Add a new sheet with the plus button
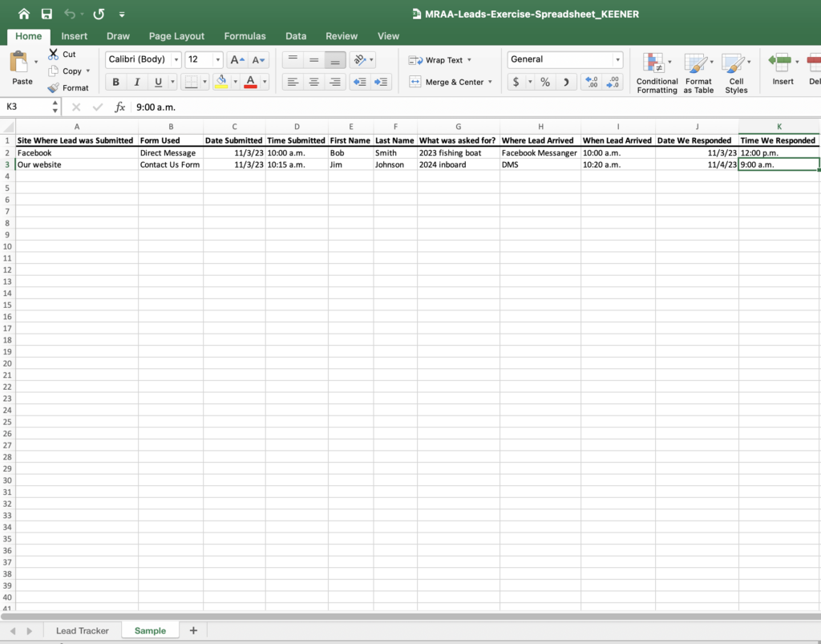The width and height of the screenshot is (821, 644). (193, 630)
